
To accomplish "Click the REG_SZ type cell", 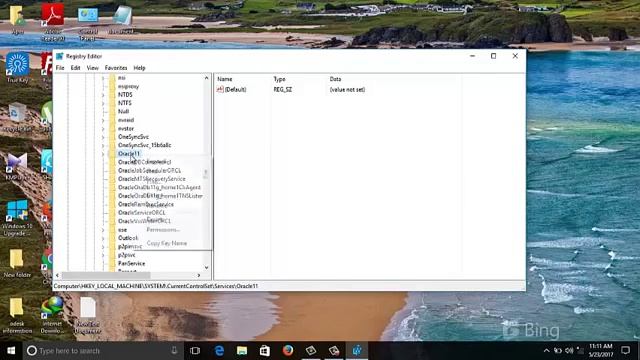I will 282,89.
